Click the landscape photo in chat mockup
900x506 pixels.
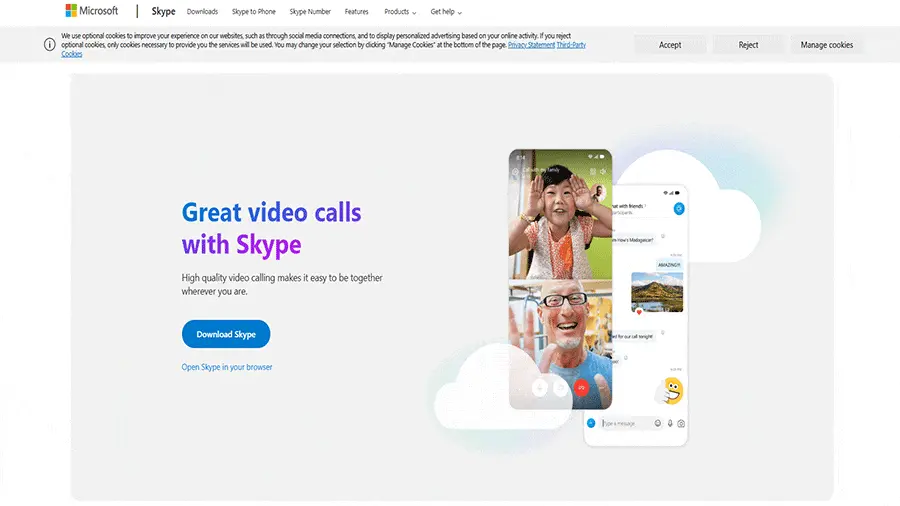point(657,291)
